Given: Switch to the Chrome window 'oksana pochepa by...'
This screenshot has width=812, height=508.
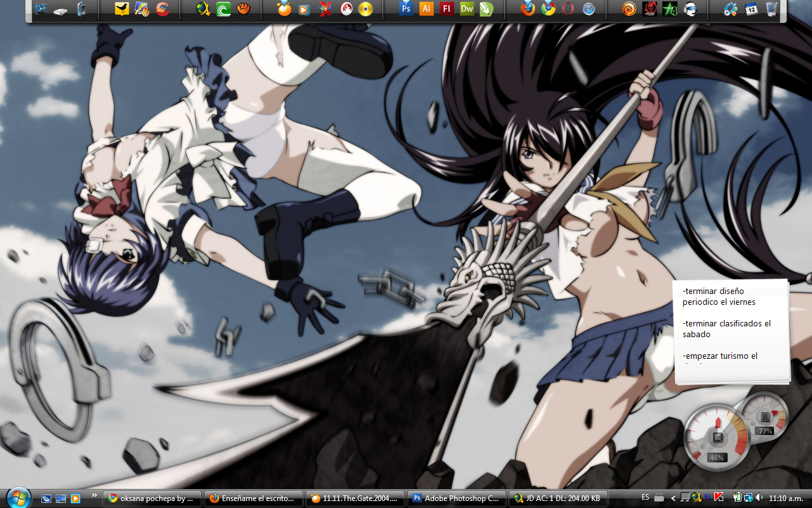Looking at the screenshot, I should (x=152, y=498).
